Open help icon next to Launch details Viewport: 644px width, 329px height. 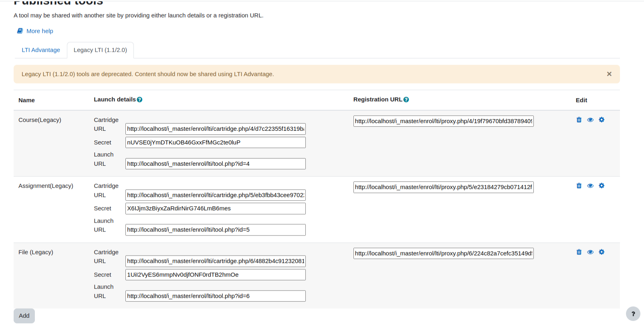click(x=139, y=100)
